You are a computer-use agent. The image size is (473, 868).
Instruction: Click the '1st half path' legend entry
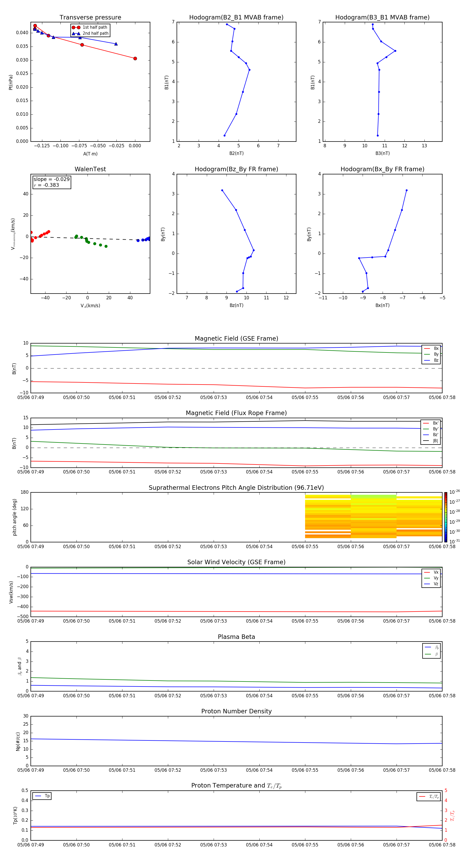90,27
